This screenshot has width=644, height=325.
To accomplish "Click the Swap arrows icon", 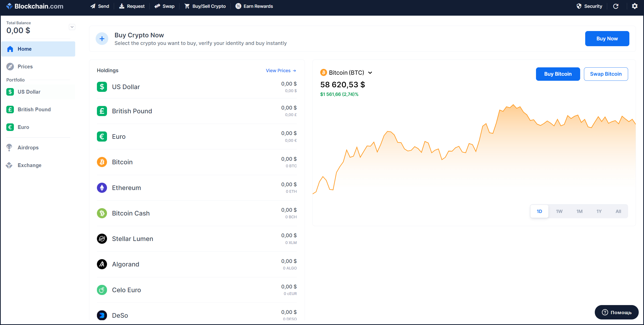I will [157, 6].
